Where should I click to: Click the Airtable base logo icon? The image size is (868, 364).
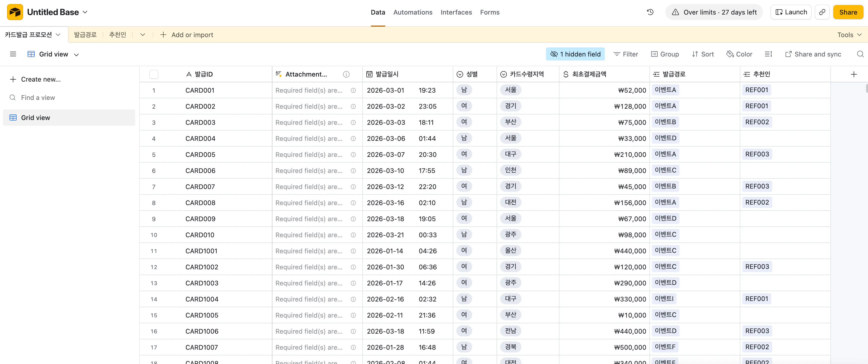15,12
